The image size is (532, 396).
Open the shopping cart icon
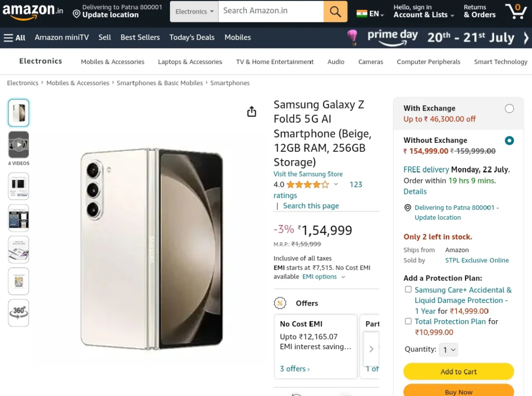click(x=516, y=11)
